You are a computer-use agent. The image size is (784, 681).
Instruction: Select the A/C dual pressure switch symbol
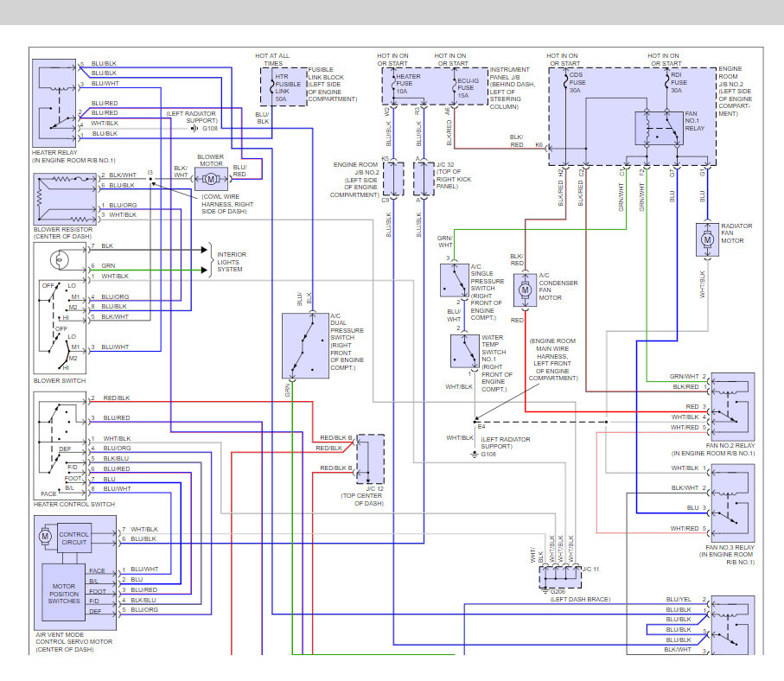pos(305,346)
